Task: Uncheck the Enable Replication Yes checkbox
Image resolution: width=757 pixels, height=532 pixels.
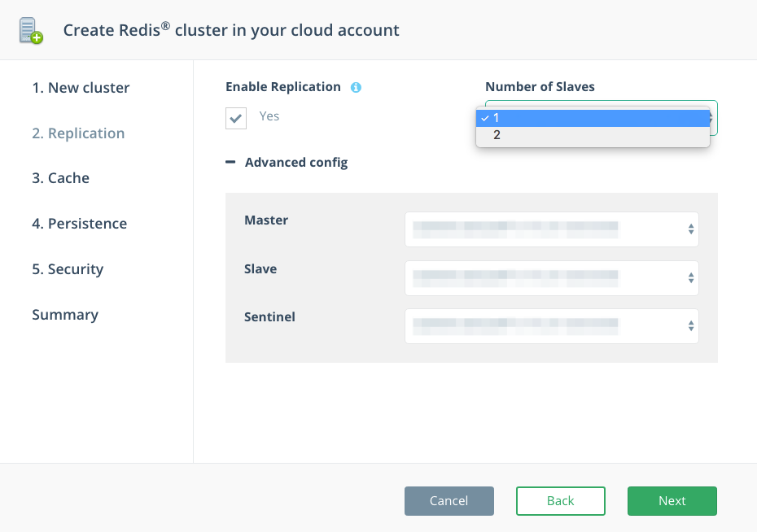Action: click(236, 118)
